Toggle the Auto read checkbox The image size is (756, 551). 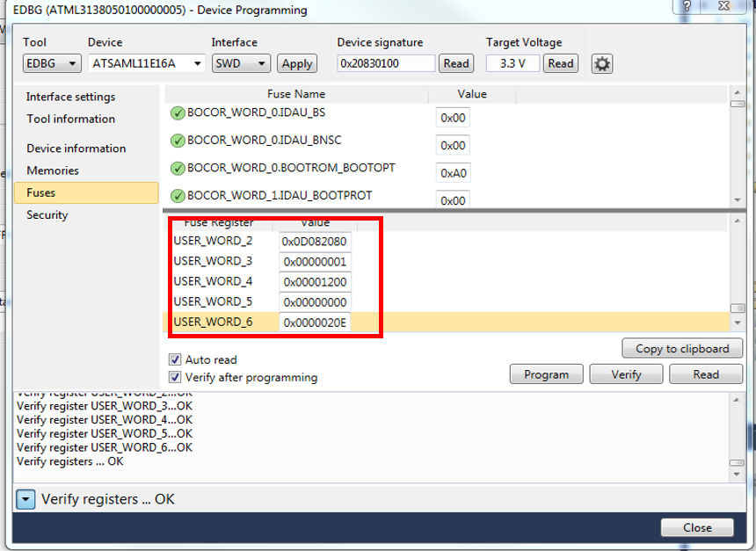176,359
